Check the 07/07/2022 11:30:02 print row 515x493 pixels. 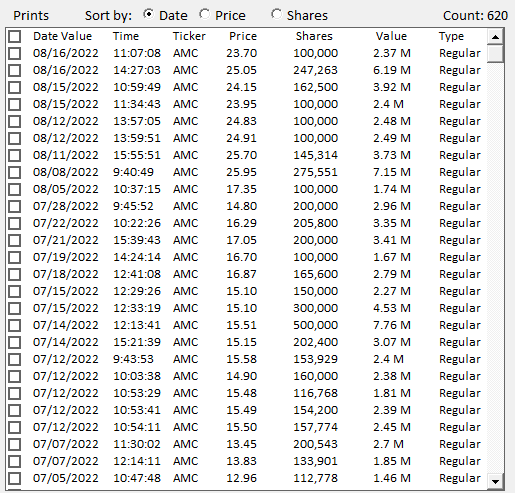click(x=15, y=444)
